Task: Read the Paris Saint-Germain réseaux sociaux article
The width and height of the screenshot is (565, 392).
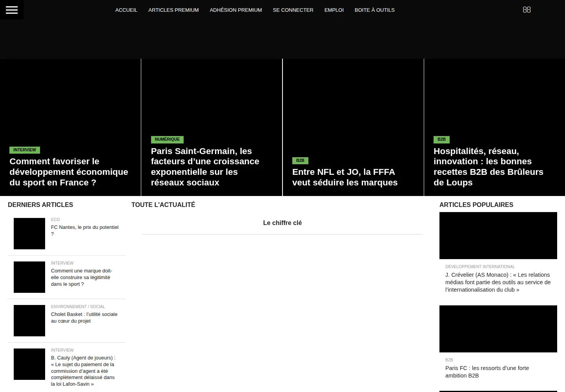Action: coord(205,167)
